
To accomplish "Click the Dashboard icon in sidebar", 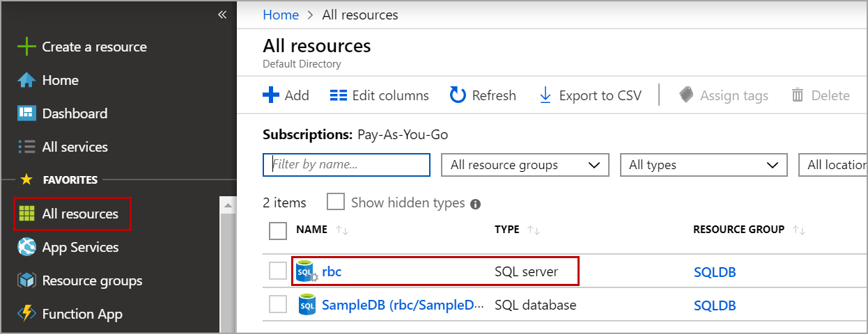I will click(x=26, y=113).
